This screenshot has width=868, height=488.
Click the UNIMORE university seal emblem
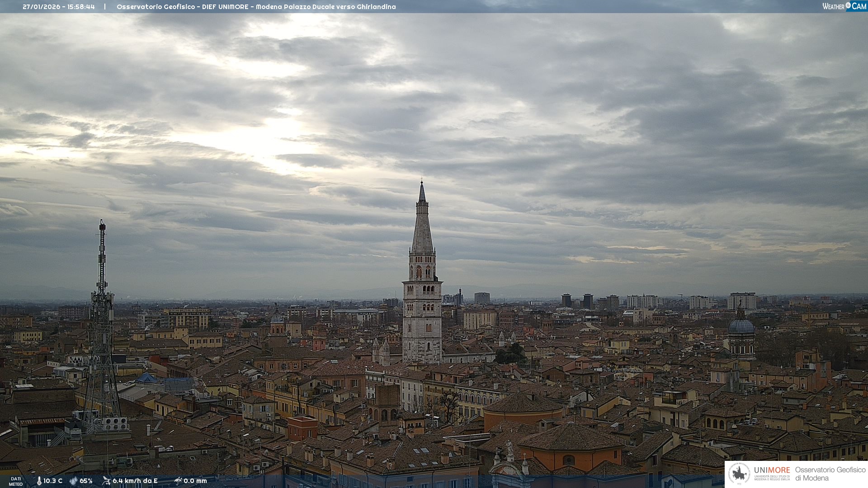tap(739, 474)
